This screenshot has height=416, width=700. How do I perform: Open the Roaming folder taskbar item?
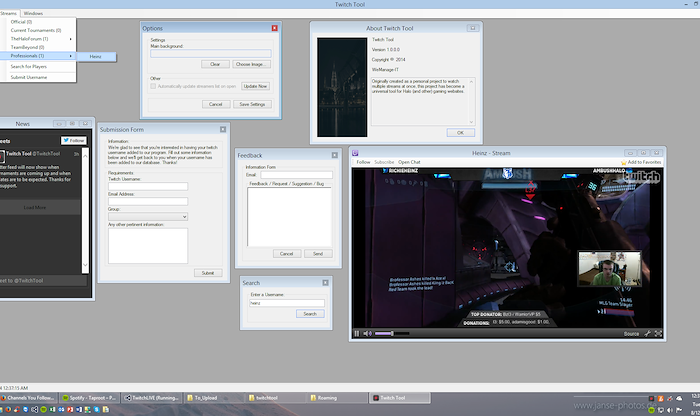[338, 398]
